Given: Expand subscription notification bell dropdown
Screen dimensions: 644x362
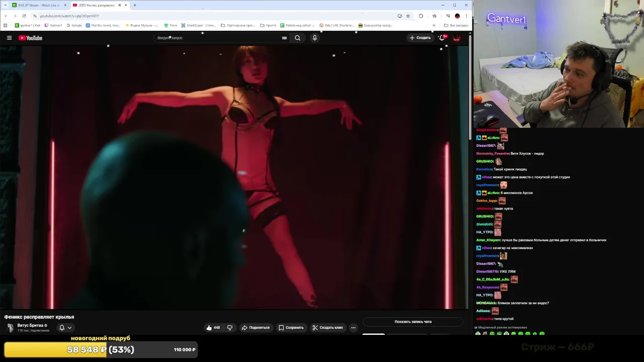Looking at the screenshot, I should point(65,327).
